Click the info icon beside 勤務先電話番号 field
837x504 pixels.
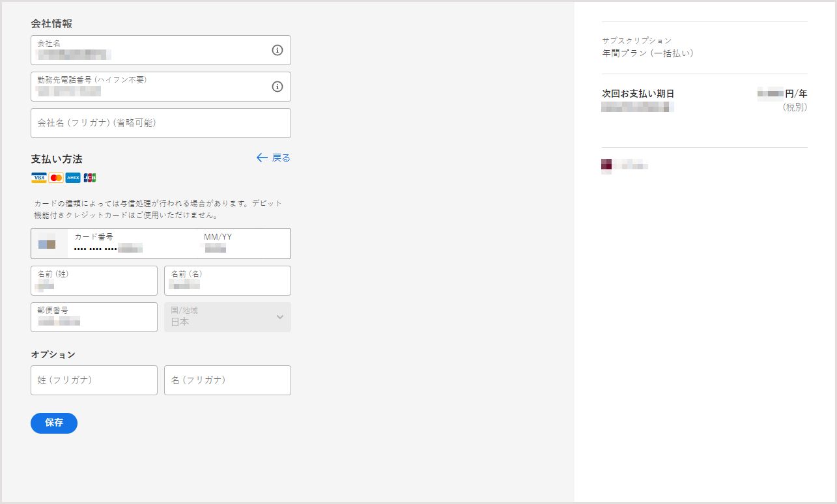coord(277,87)
